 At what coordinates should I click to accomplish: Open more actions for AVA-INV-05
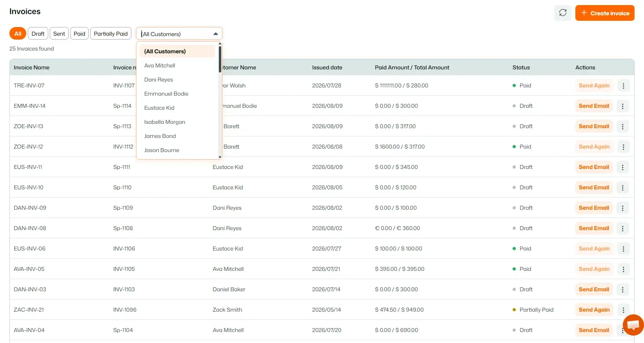[x=623, y=269]
